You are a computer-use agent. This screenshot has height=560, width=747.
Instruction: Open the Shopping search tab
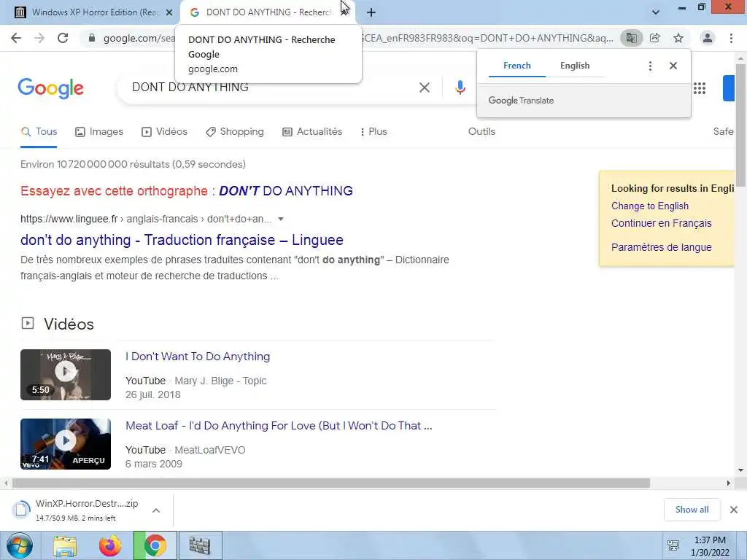[x=234, y=132]
